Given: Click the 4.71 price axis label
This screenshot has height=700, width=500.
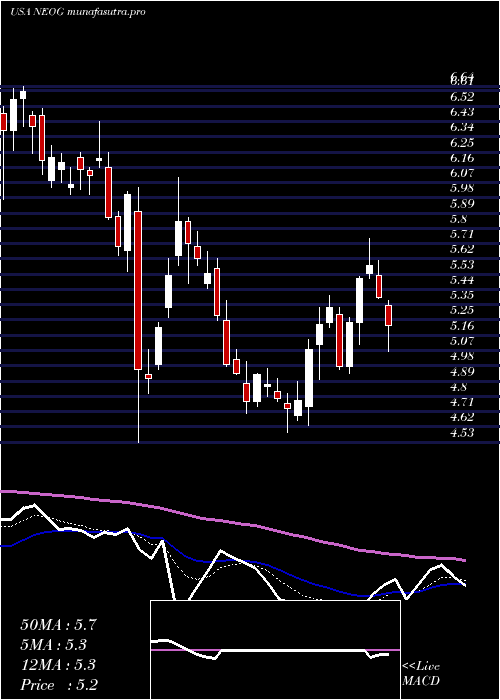Looking at the screenshot, I should 462,402.
